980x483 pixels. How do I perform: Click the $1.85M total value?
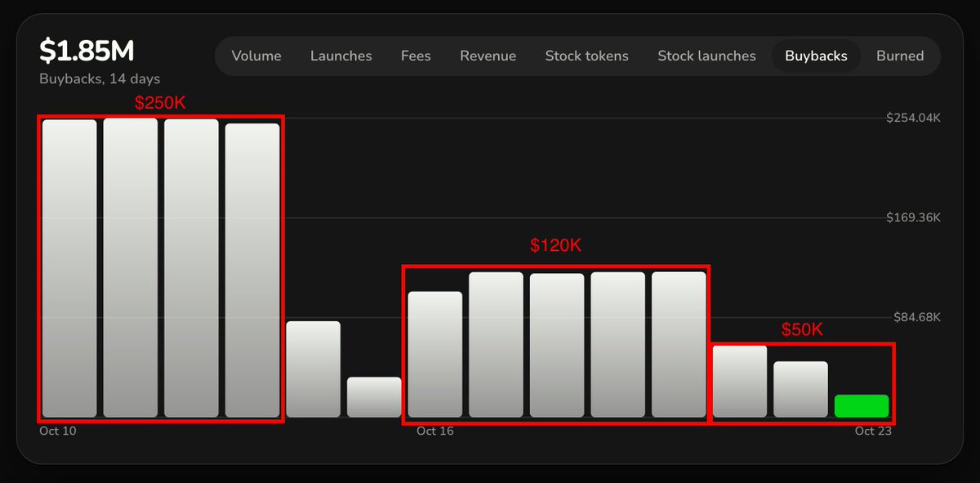87,51
